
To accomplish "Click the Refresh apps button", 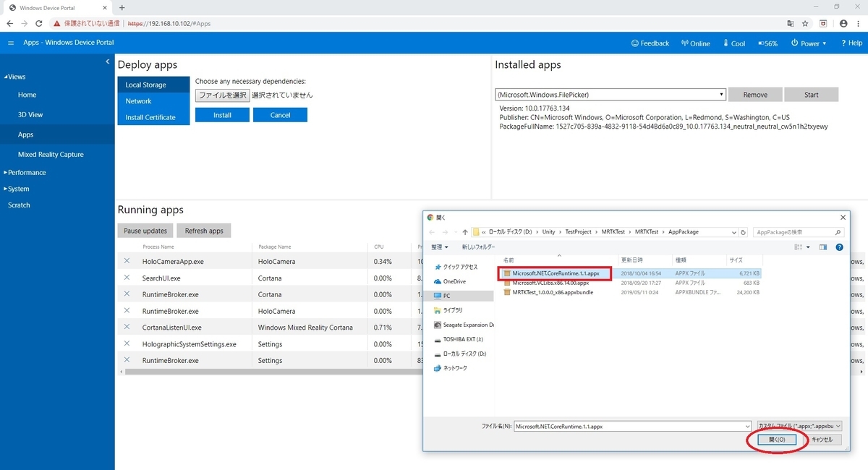I will 204,231.
